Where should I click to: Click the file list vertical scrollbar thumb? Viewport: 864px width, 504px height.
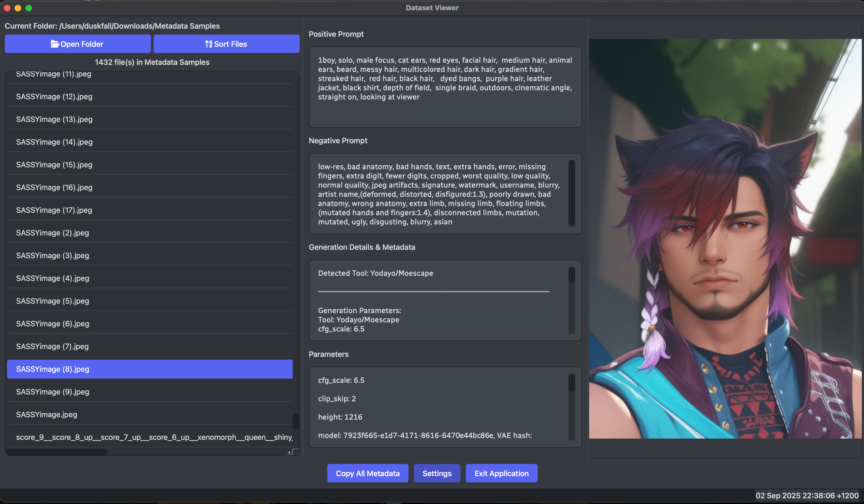pyautogui.click(x=296, y=421)
